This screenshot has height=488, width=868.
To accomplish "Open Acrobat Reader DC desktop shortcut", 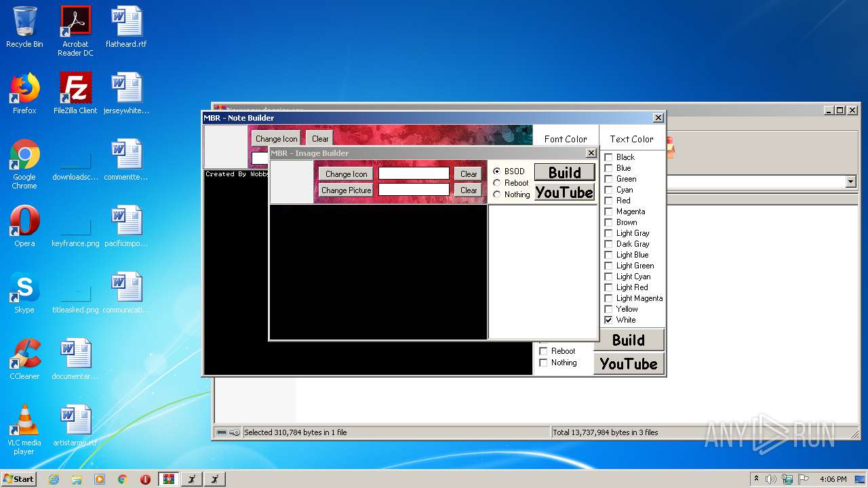I will [x=75, y=31].
